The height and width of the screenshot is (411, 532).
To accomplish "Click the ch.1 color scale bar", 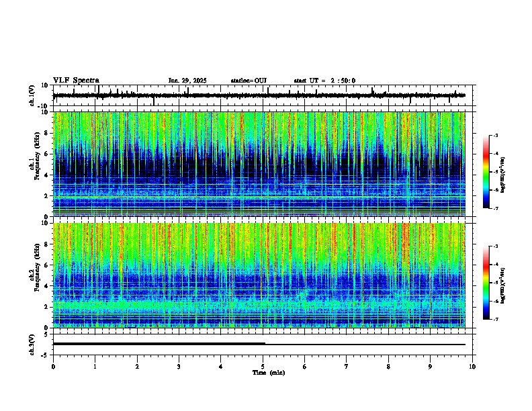I will click(x=486, y=172).
